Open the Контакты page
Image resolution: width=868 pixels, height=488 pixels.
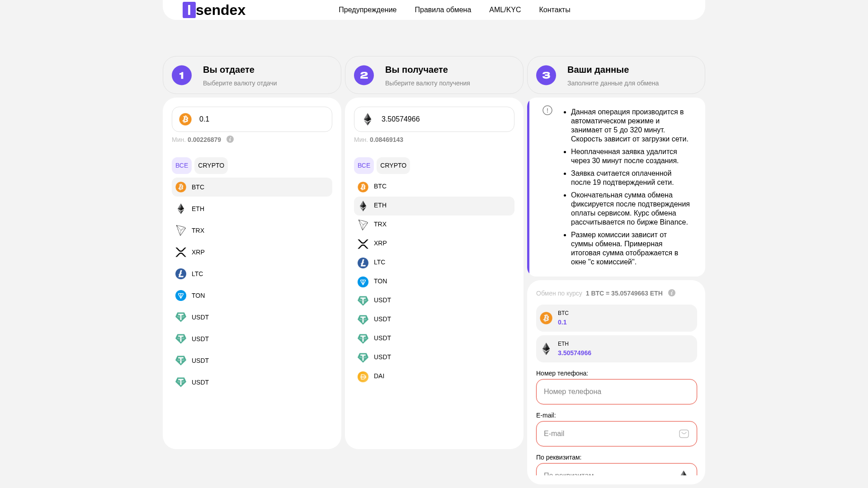pyautogui.click(x=555, y=10)
